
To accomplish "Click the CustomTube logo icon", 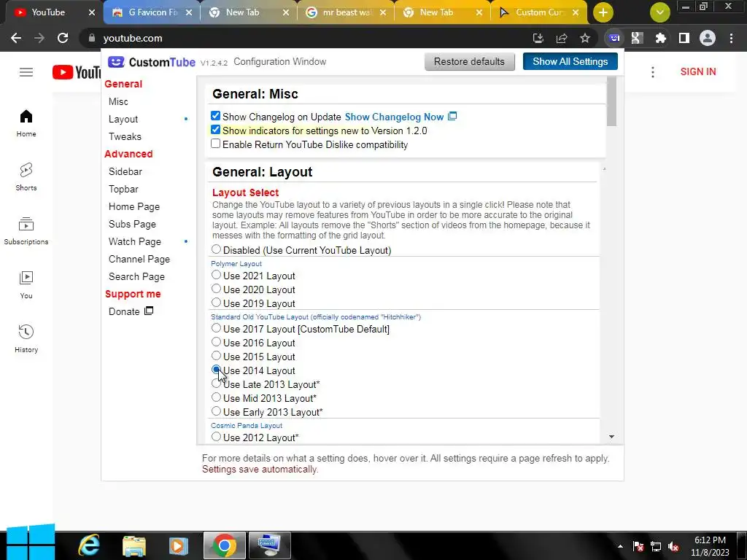I will tap(116, 62).
